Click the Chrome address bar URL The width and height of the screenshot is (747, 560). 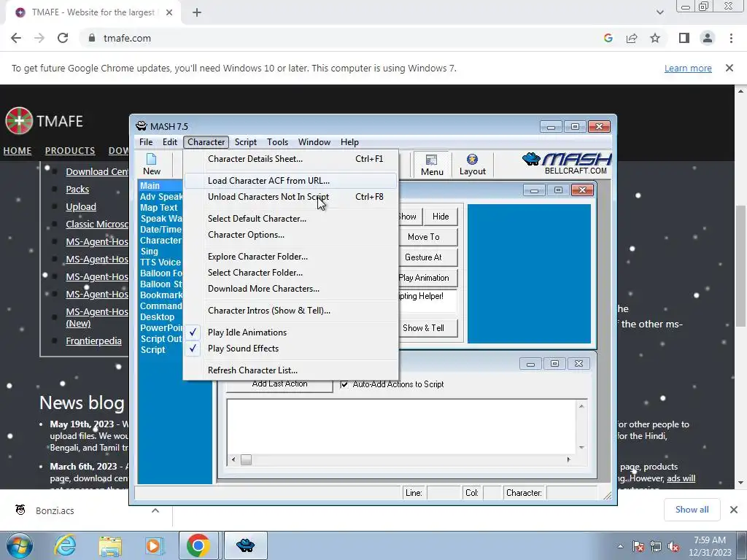[x=127, y=38]
